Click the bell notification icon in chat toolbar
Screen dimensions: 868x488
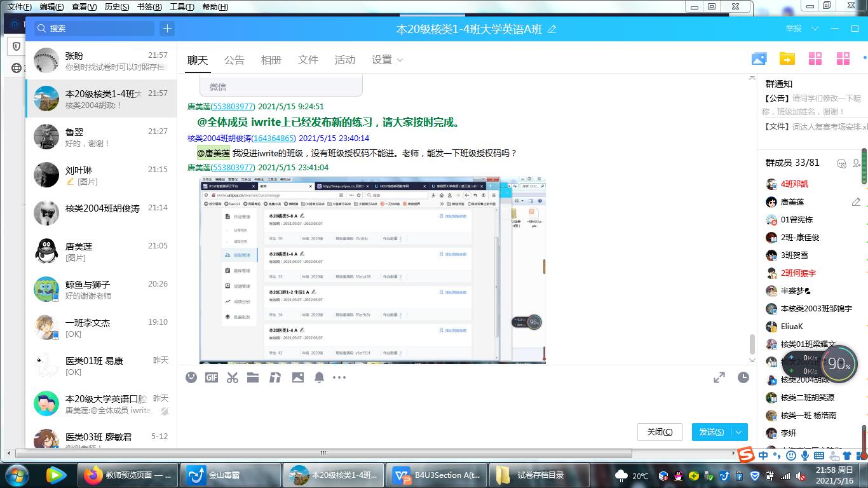pos(319,377)
